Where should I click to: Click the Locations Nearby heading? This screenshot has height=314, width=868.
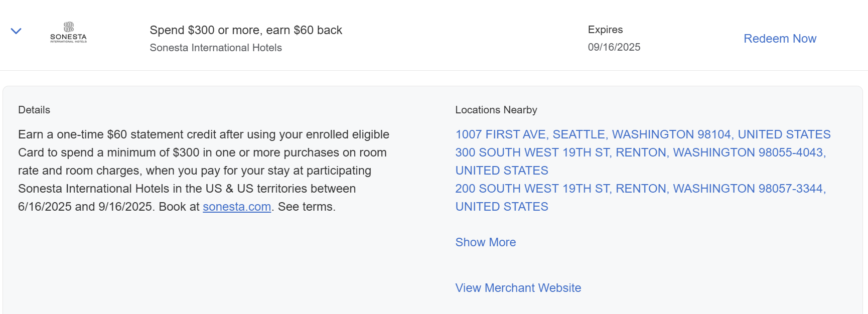pyautogui.click(x=496, y=110)
